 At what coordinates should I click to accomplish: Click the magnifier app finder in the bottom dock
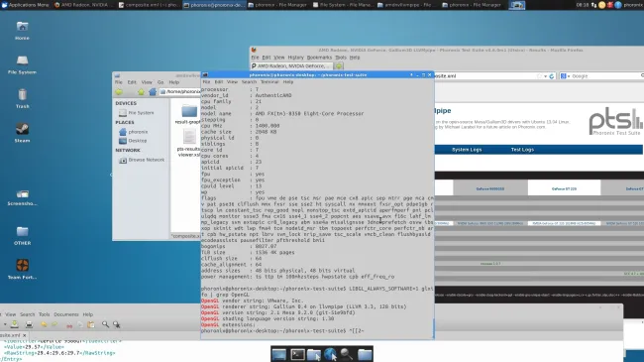coord(347,354)
